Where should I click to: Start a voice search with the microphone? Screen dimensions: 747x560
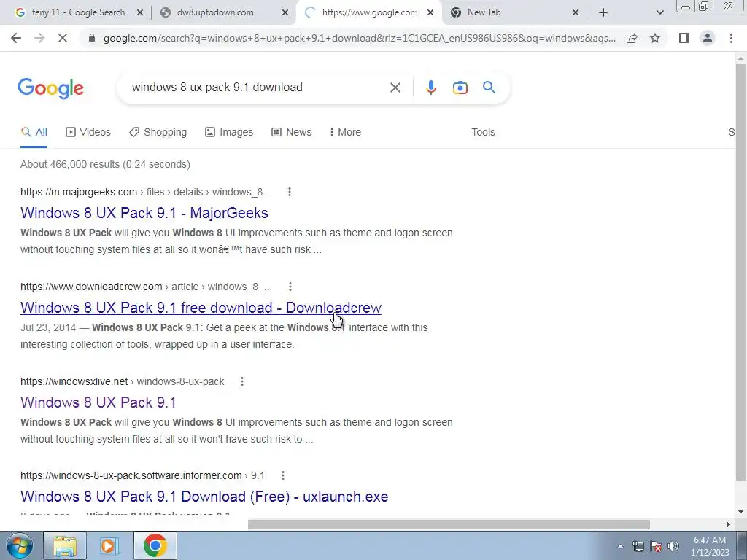click(430, 87)
